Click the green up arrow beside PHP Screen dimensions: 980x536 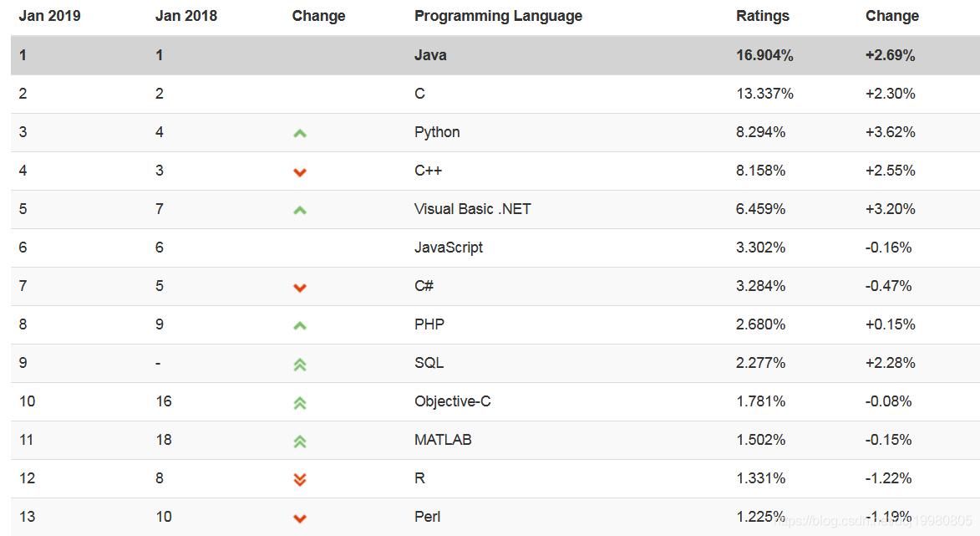click(299, 324)
